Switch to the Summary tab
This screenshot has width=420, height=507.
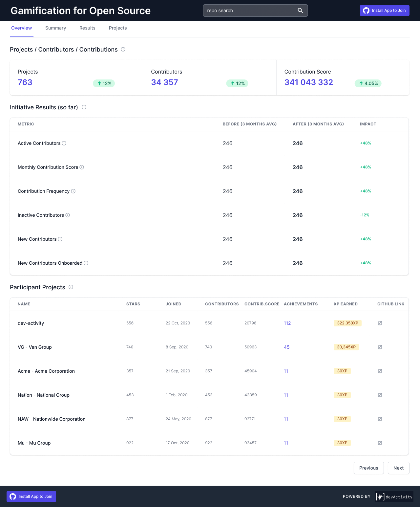pyautogui.click(x=55, y=28)
